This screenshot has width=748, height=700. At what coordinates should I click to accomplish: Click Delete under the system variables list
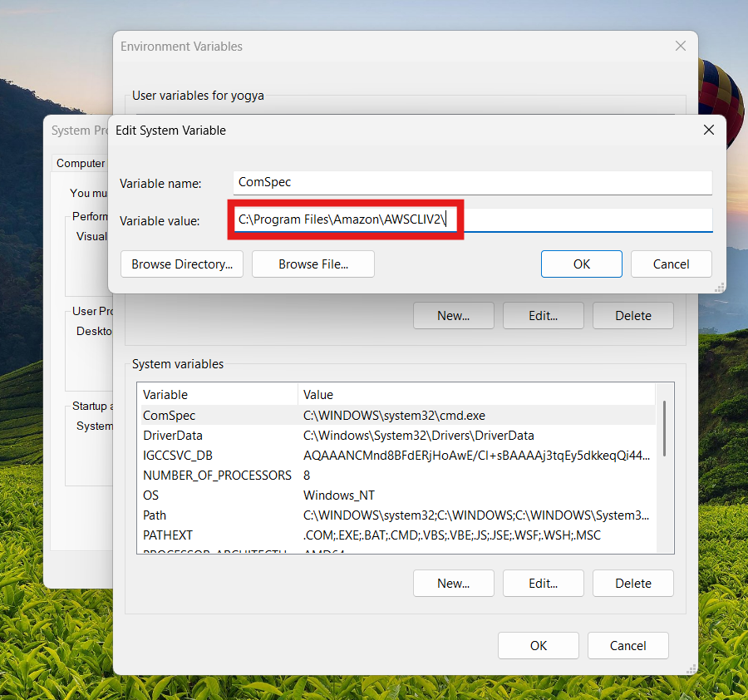(632, 584)
